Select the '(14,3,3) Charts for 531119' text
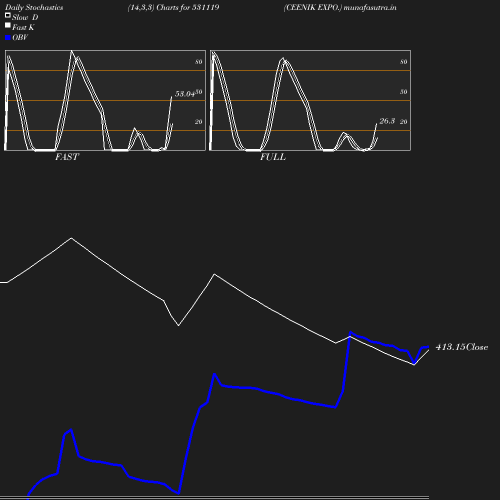The image size is (500, 500). pyautogui.click(x=173, y=8)
